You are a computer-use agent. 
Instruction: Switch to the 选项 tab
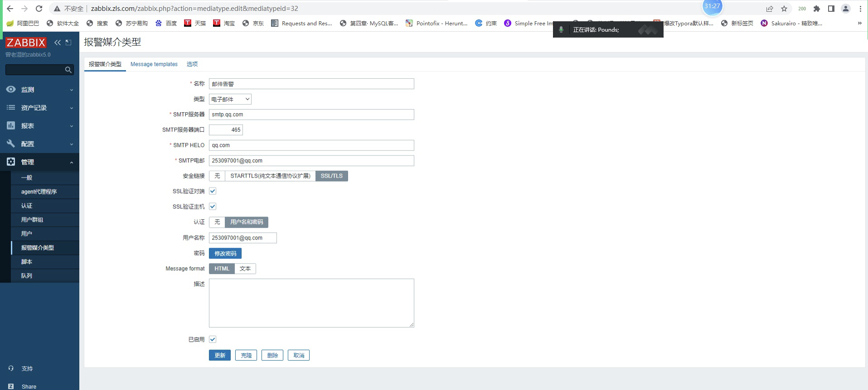click(x=192, y=64)
